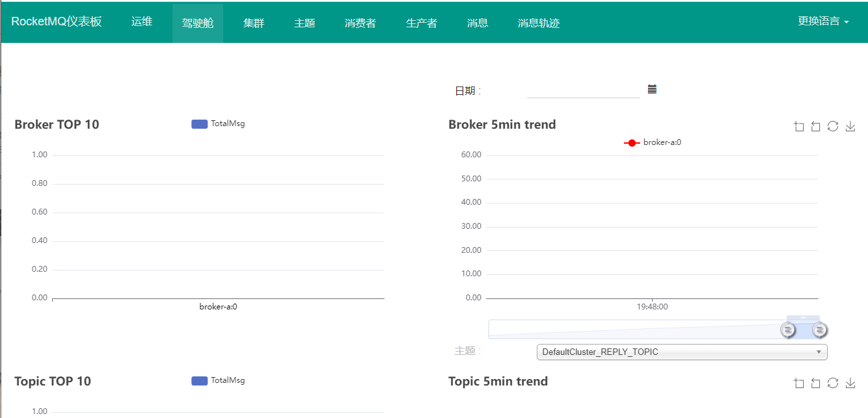Click area zoom icon on Topic 5min trend
Screen dimensions: 868x418
click(799, 384)
